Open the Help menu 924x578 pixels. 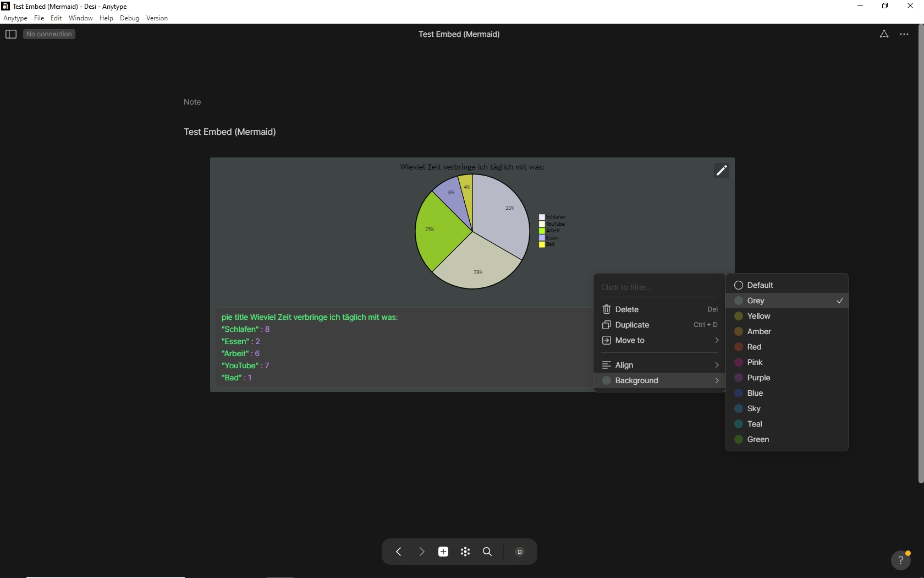106,18
